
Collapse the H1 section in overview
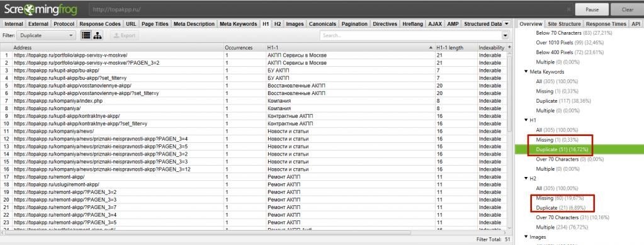[526, 120]
